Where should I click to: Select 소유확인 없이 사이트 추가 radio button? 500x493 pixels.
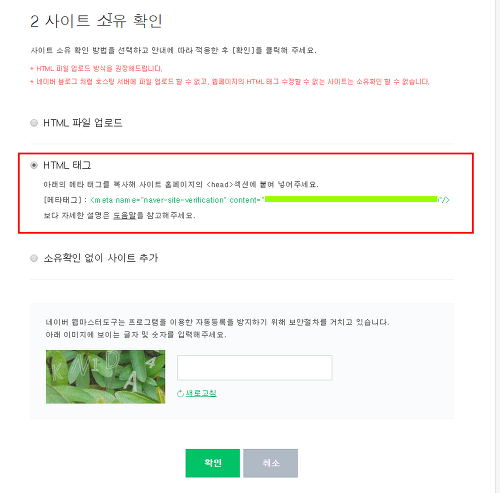(34, 258)
